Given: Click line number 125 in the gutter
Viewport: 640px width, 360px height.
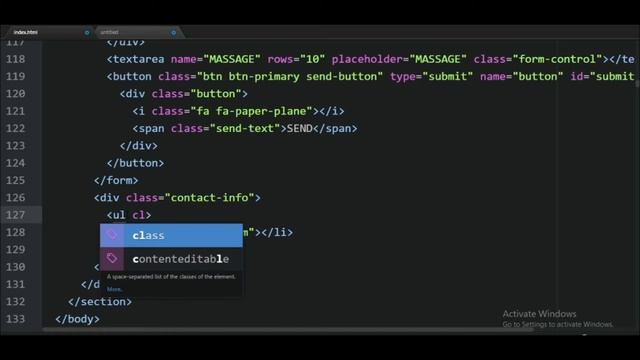Looking at the screenshot, I should (16, 180).
